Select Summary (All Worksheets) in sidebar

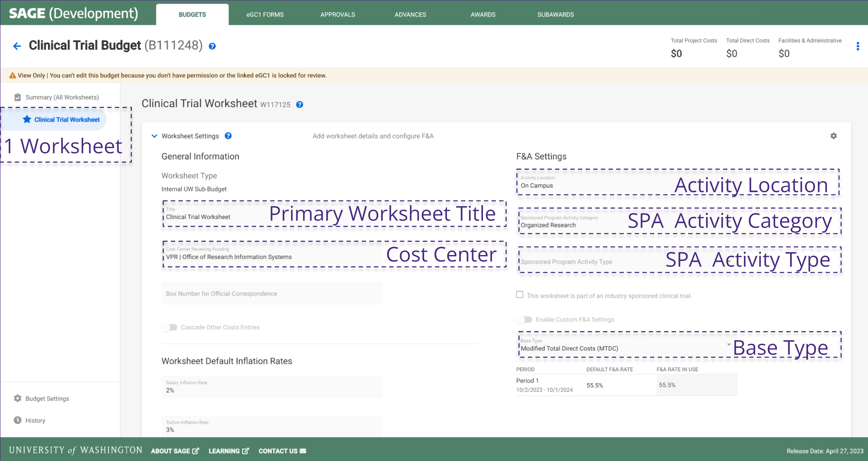click(62, 97)
